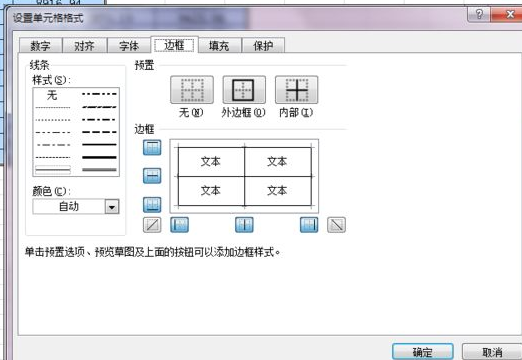
Task: Switch to the 对齐 tab
Action: click(x=85, y=46)
